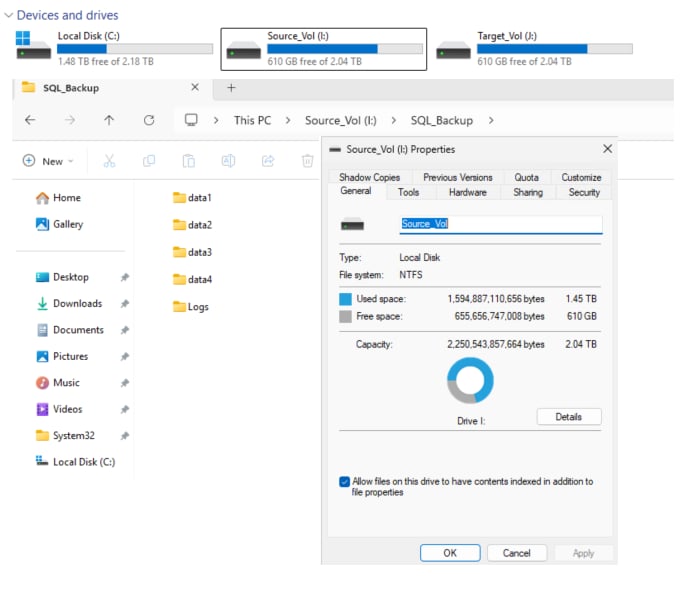The width and height of the screenshot is (684, 590).
Task: Unpin Desktop using its pin icon
Action: click(x=125, y=277)
